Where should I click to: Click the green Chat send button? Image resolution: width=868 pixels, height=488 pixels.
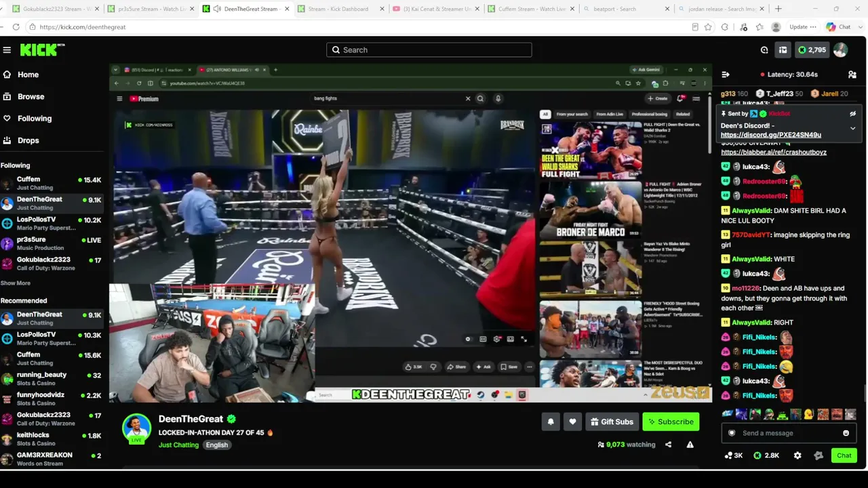[x=844, y=455]
